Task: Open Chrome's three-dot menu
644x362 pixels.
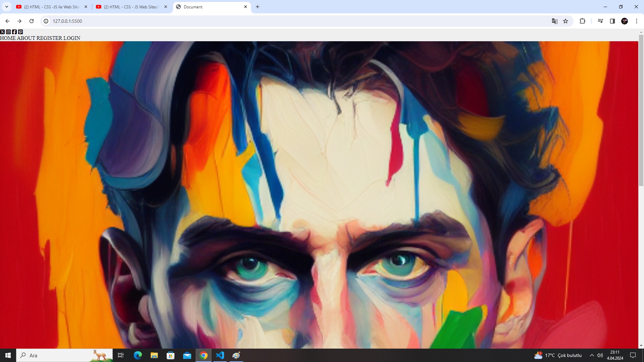Action: point(636,21)
